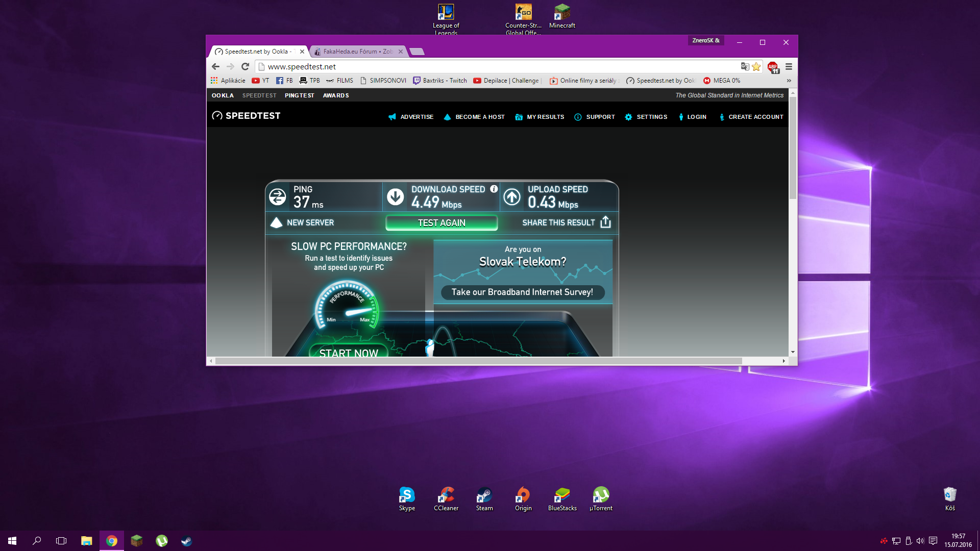Click the Google Translate icon in address bar
Viewport: 980px width, 551px height.
745,67
